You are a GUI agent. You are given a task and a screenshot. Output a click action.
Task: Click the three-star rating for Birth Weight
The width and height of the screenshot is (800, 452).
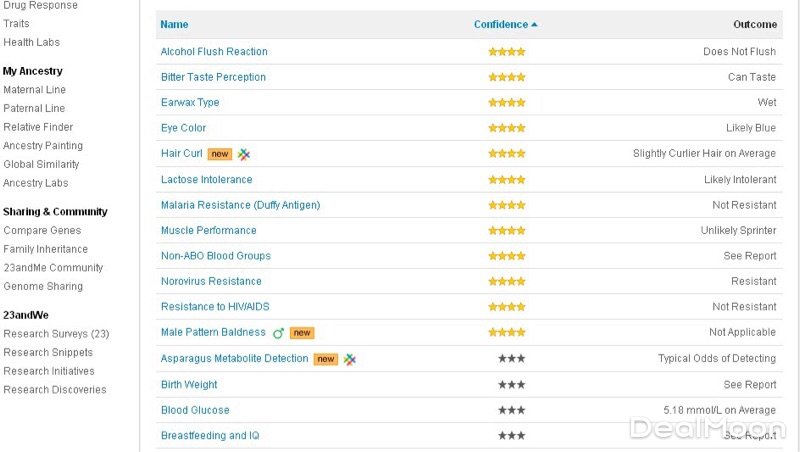pyautogui.click(x=511, y=385)
